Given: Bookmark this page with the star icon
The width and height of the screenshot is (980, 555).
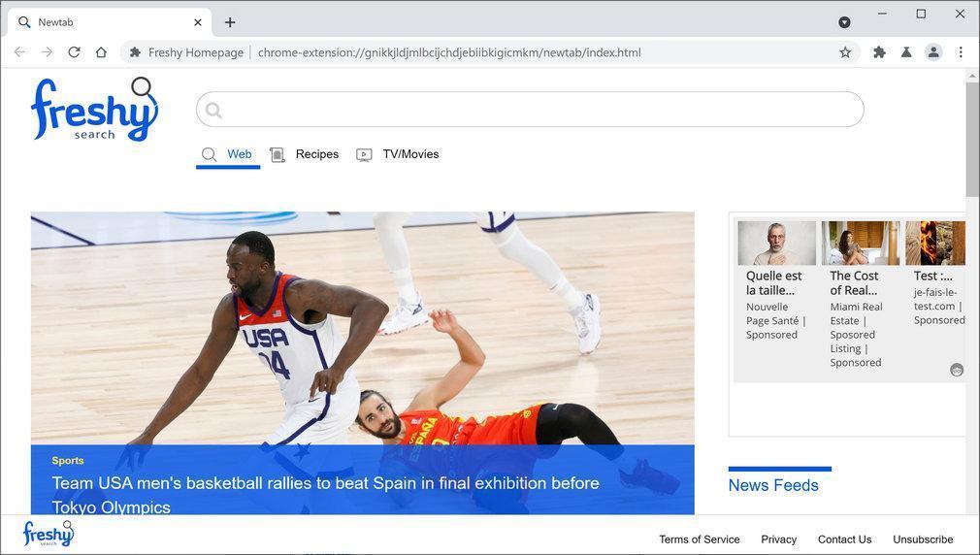Looking at the screenshot, I should click(845, 52).
